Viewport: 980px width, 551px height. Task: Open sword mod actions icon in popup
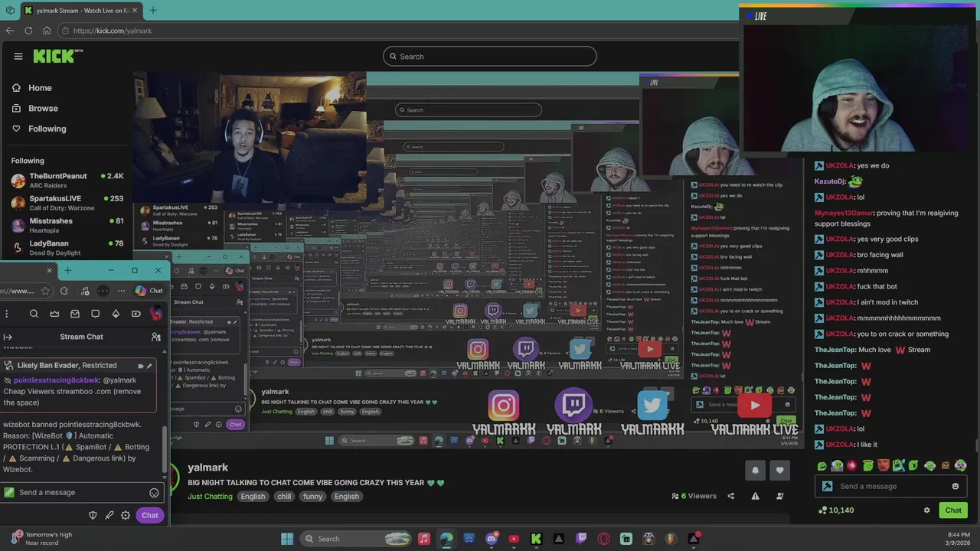[109, 515]
